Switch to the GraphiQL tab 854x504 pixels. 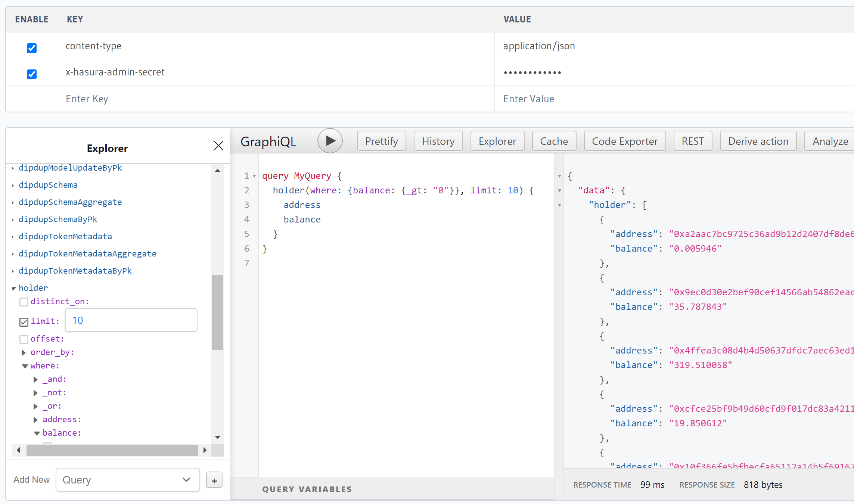coord(268,140)
